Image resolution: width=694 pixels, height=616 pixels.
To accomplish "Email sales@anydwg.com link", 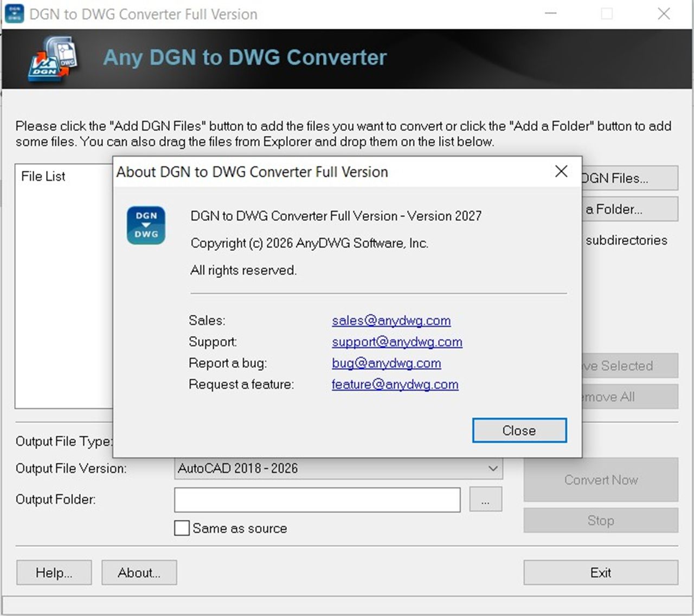I will click(x=391, y=320).
